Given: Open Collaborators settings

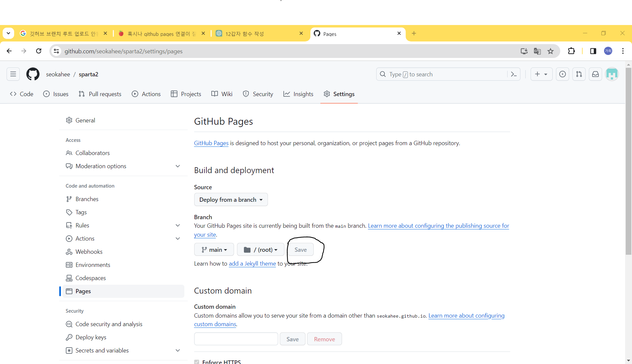Looking at the screenshot, I should (x=123, y=153).
